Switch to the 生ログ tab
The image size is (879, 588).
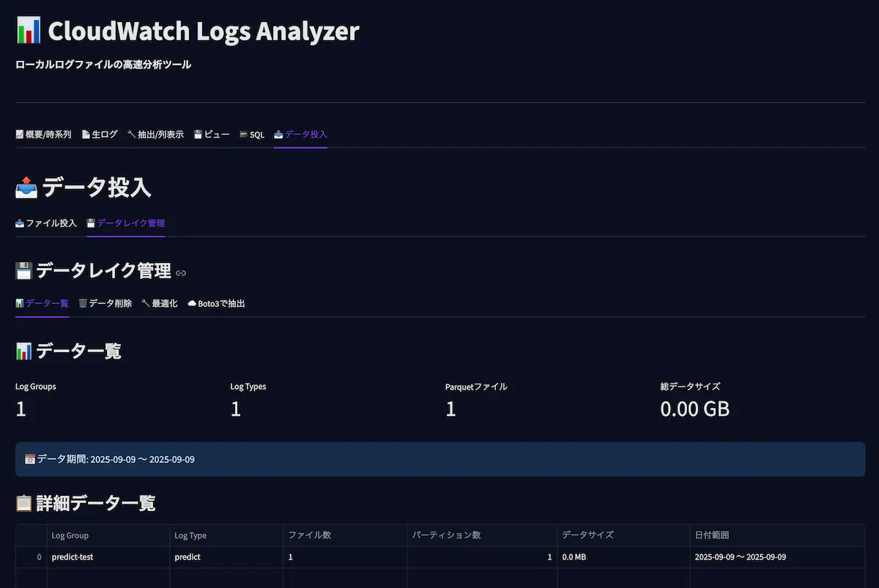pyautogui.click(x=100, y=135)
